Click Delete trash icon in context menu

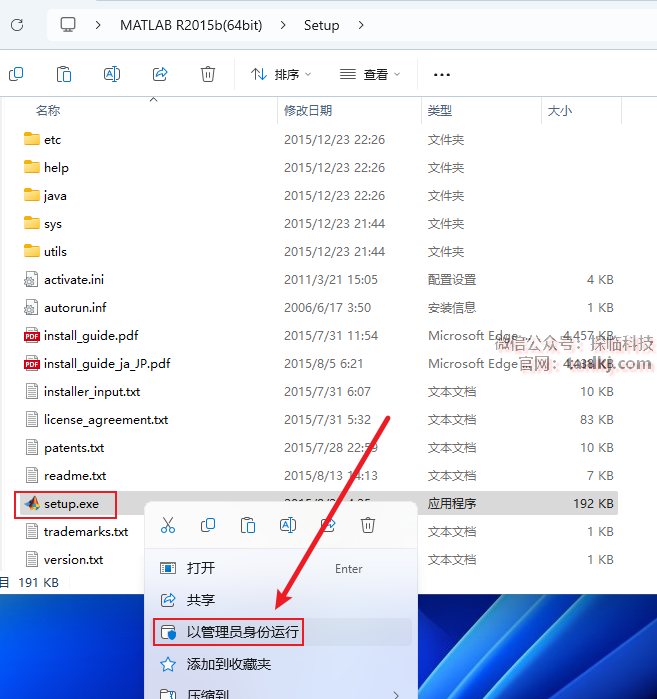[x=368, y=525]
